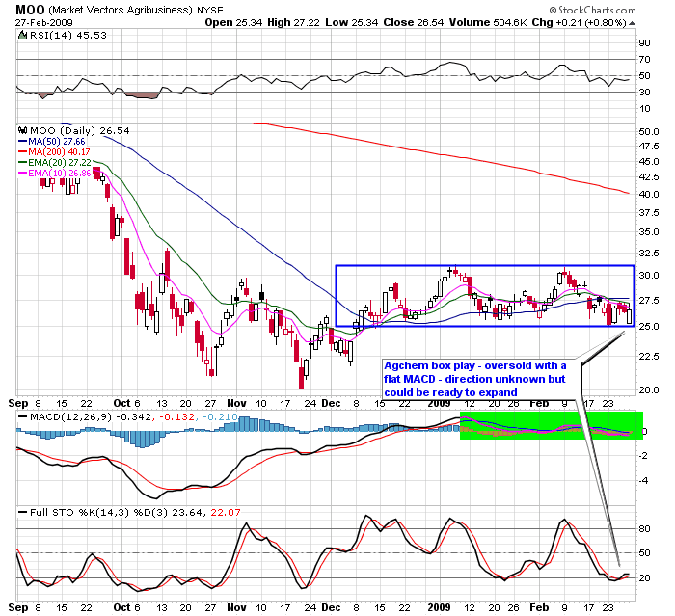675x616 pixels.
Task: Click the blue -0.210 MACD histogram value
Action: point(220,416)
